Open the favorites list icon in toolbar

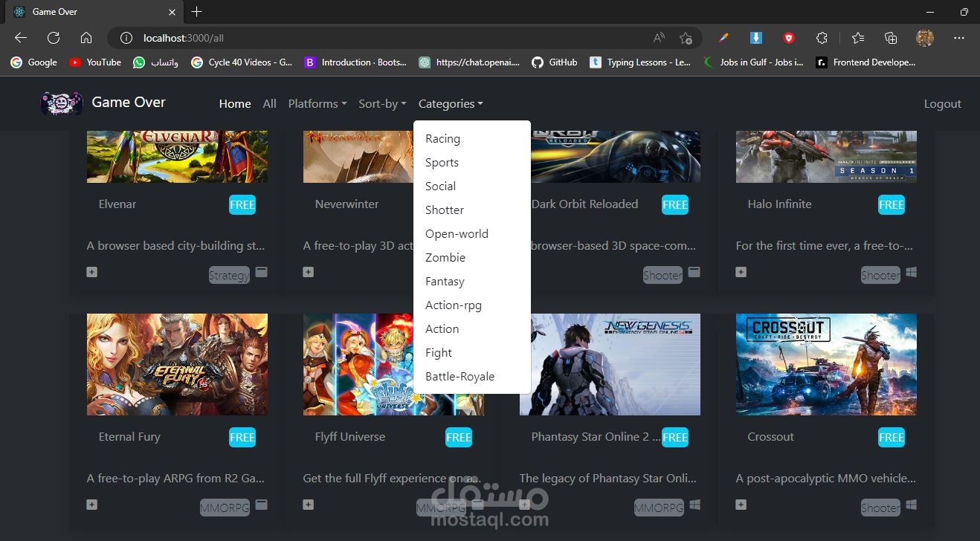[x=858, y=38]
